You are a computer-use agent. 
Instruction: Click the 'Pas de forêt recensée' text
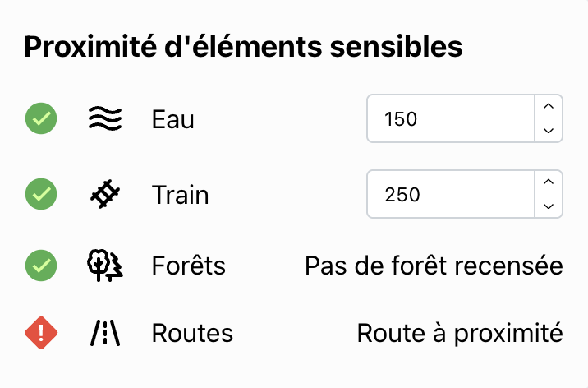tap(434, 266)
